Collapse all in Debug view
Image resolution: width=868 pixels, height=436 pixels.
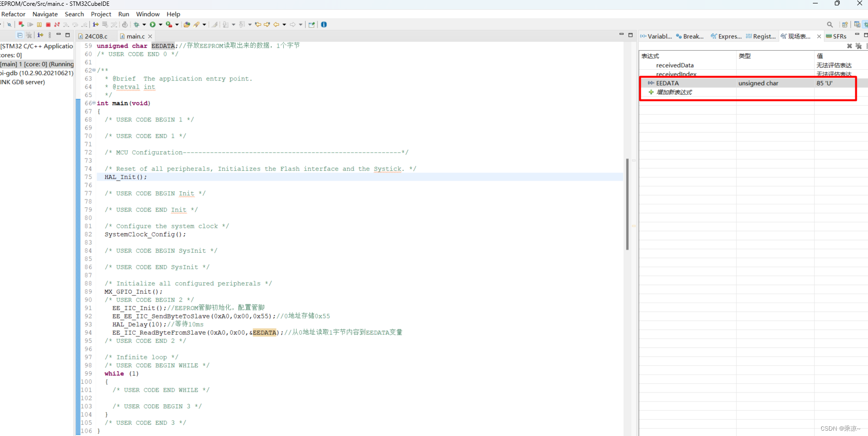[x=20, y=35]
